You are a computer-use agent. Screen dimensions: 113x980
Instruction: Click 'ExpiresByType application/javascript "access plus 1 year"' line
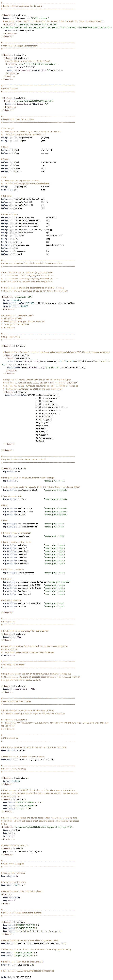[x=34, y=603]
